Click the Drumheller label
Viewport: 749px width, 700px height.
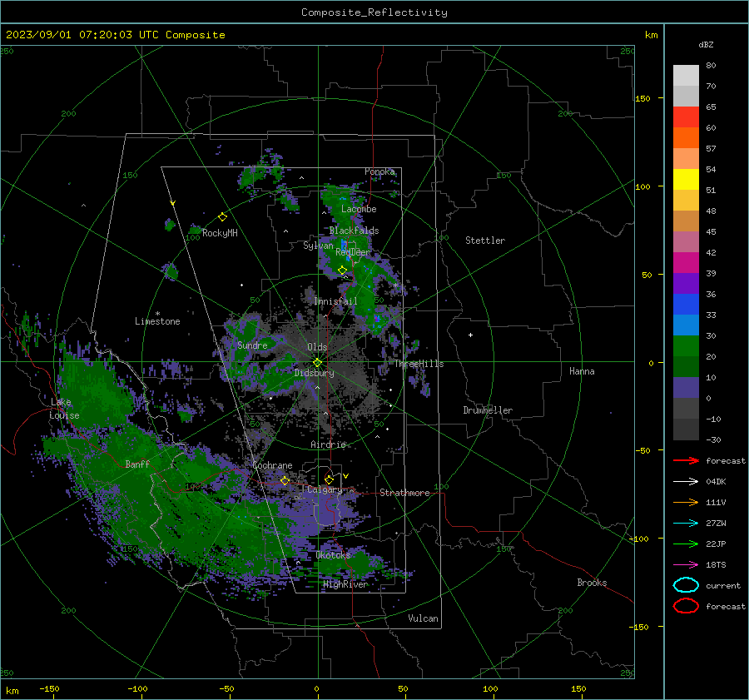pos(488,410)
